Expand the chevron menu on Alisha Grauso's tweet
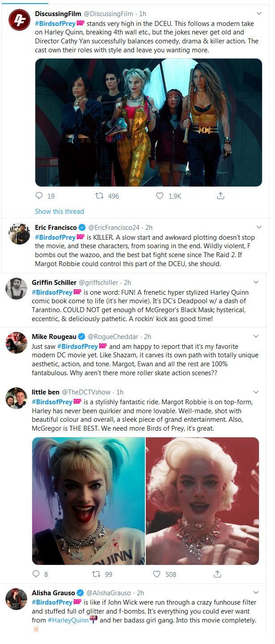The height and width of the screenshot is (644, 275). (x=256, y=593)
